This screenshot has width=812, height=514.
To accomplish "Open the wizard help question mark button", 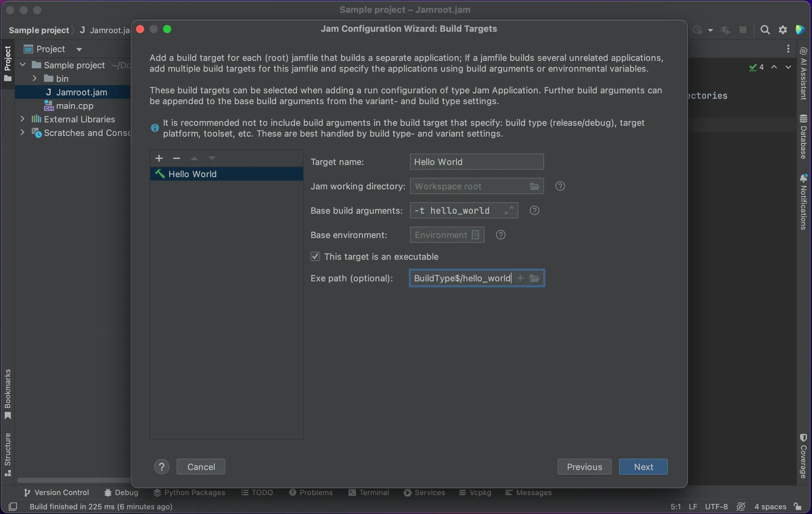I will coord(161,467).
